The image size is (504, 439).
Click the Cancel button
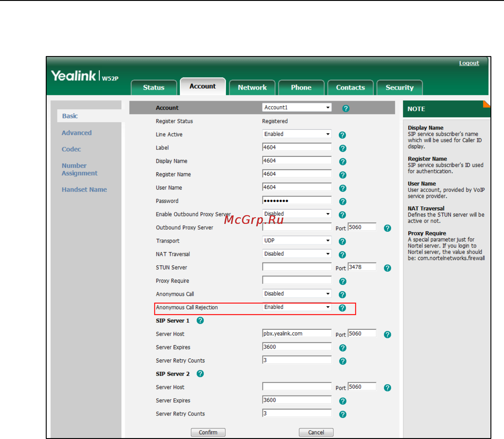pyautogui.click(x=316, y=432)
